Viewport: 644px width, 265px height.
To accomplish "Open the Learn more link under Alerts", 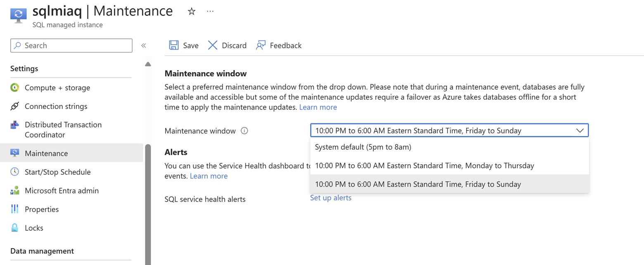I will [208, 176].
